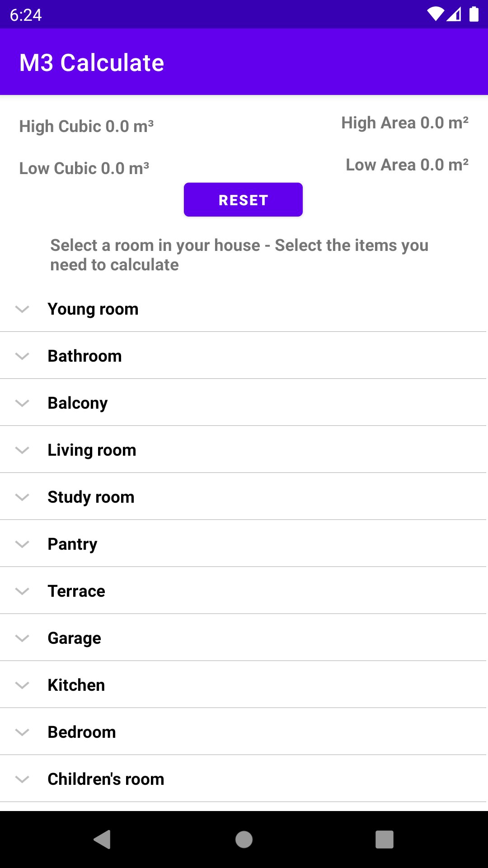Click the chevron icon next to Pantry
488x868 pixels.
click(22, 544)
